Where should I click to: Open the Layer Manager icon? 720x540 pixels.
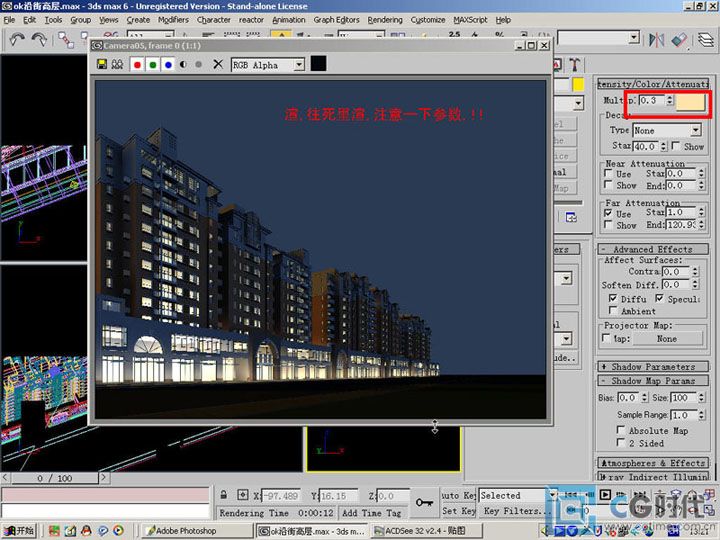pos(706,39)
